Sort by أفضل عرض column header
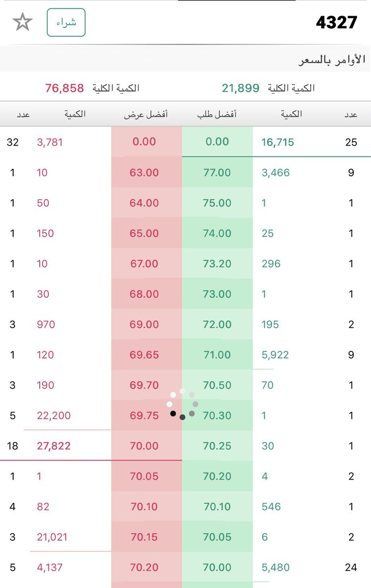 146,114
